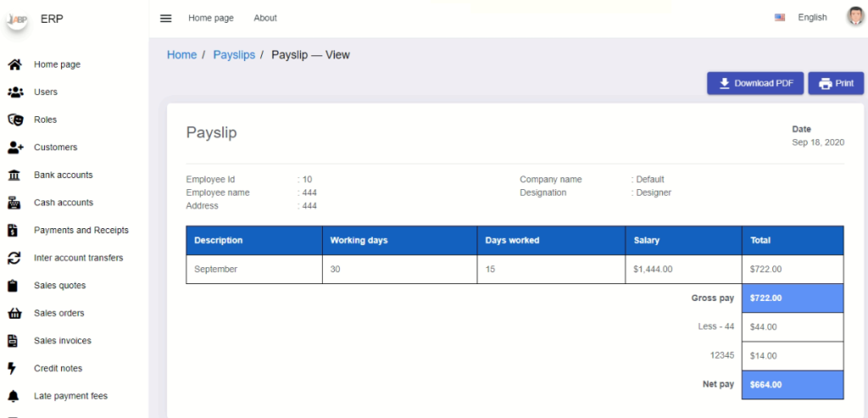Click the Company name value Default
Image resolution: width=868 pixels, height=418 pixels.
click(x=650, y=180)
